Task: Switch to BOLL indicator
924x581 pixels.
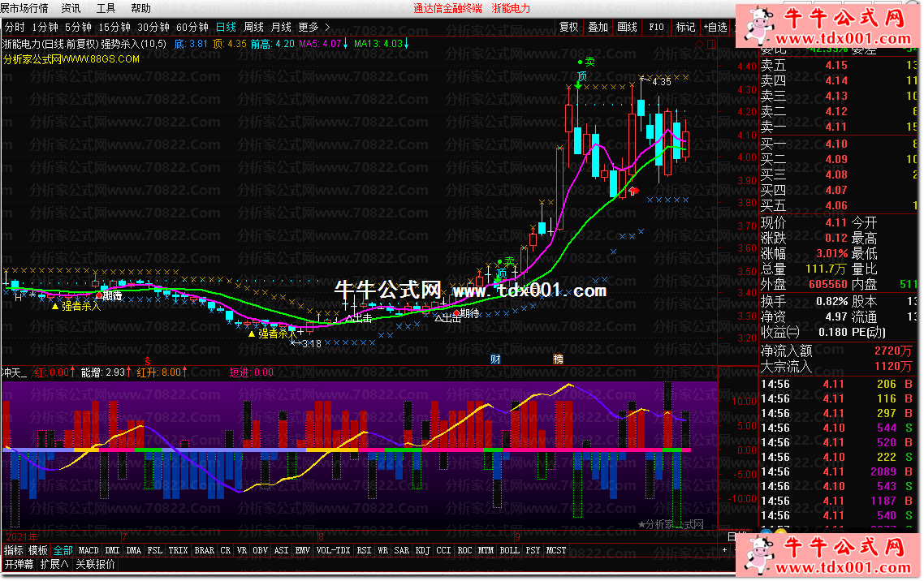Action: pos(509,550)
